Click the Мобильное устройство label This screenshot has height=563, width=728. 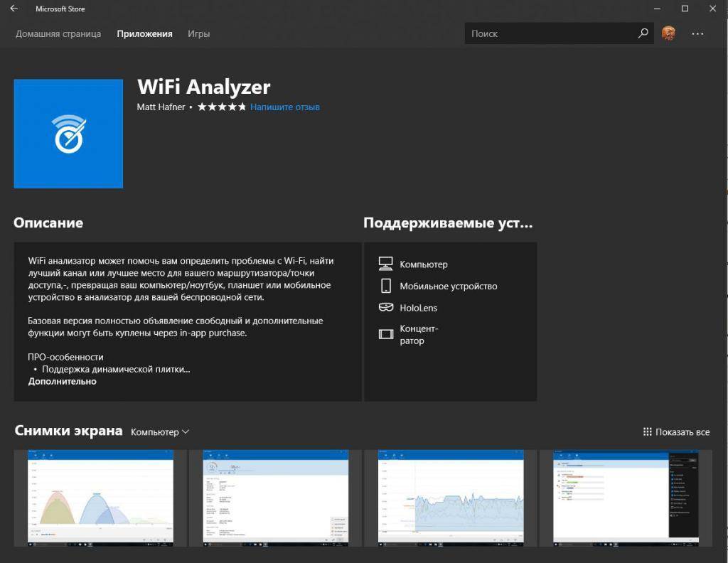pyautogui.click(x=448, y=286)
